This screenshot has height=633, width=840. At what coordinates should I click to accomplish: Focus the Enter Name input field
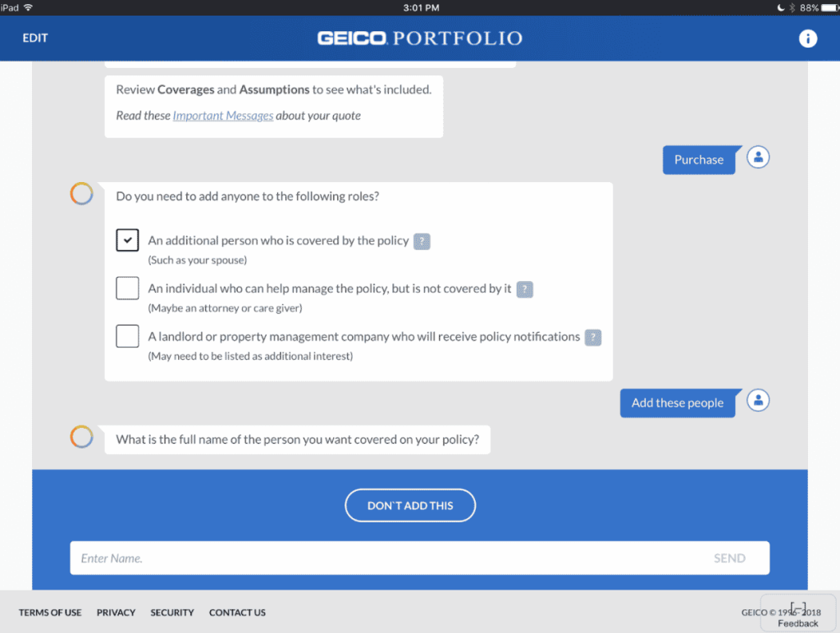point(386,558)
